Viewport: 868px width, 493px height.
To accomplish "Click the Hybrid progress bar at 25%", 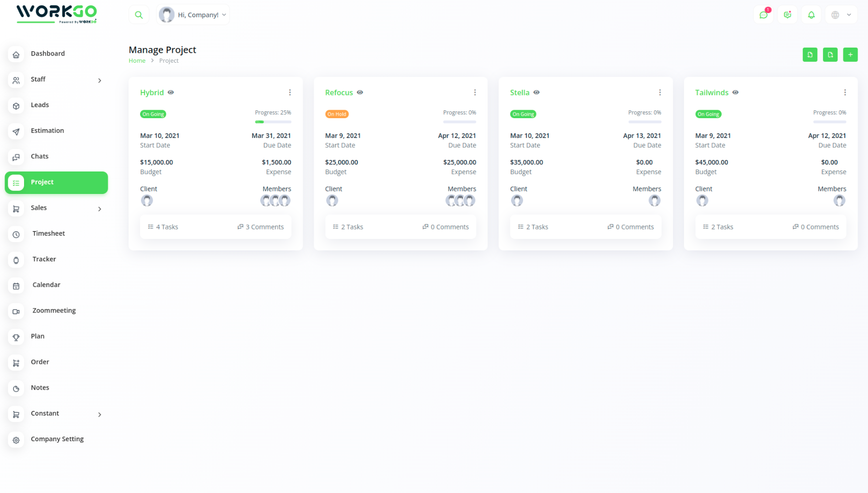I will [273, 122].
